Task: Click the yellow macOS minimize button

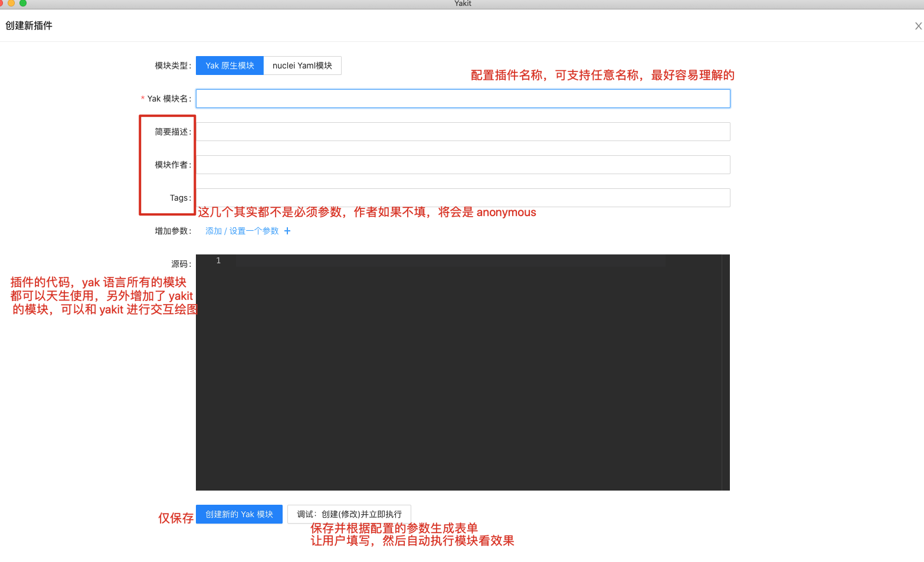Action: pos(11,3)
